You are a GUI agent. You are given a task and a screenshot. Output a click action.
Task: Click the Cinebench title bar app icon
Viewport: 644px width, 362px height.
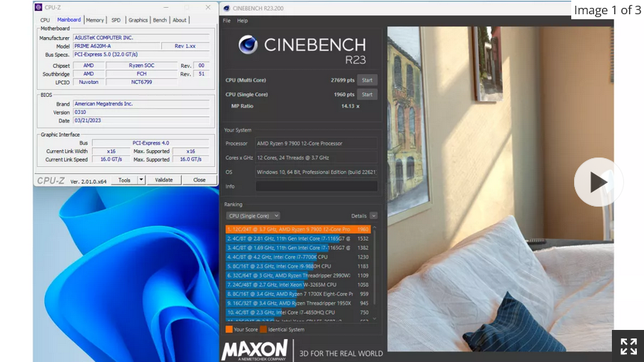click(x=226, y=9)
